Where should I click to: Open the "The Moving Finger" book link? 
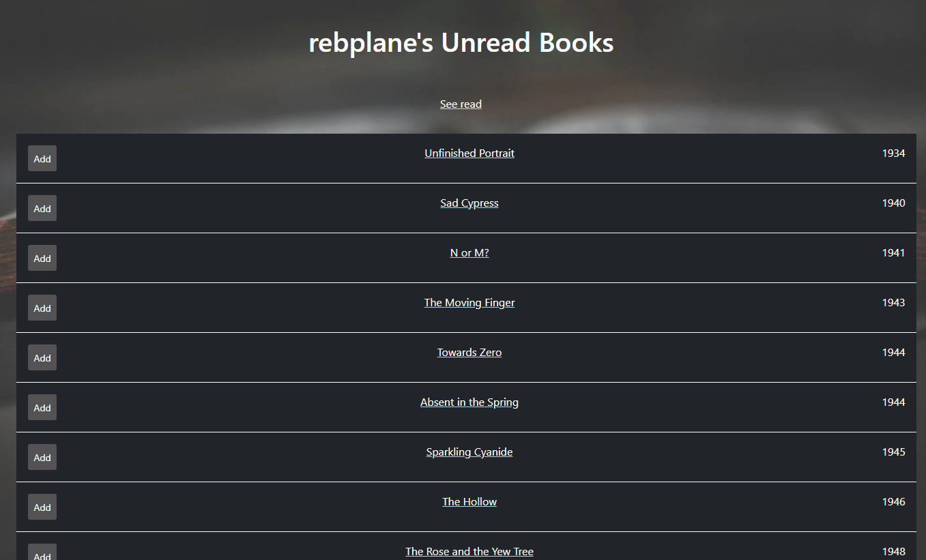[x=469, y=302]
